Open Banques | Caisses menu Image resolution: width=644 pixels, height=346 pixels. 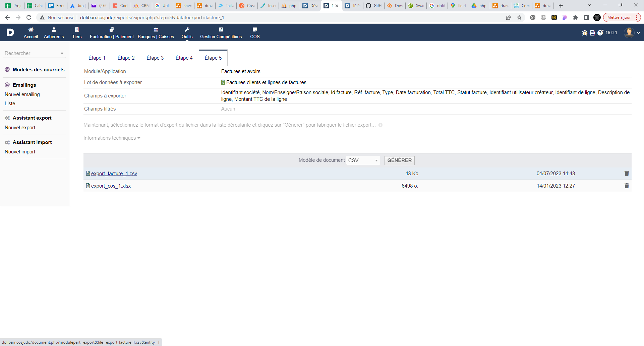coord(156,33)
